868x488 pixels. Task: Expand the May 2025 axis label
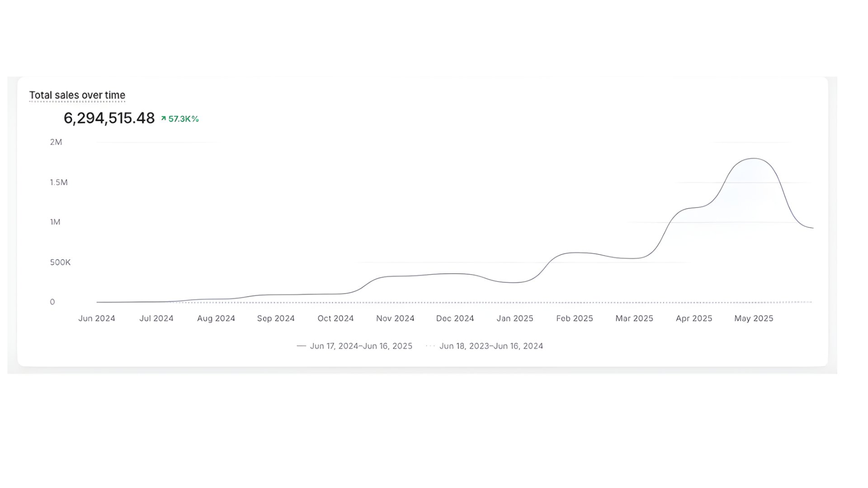click(753, 318)
